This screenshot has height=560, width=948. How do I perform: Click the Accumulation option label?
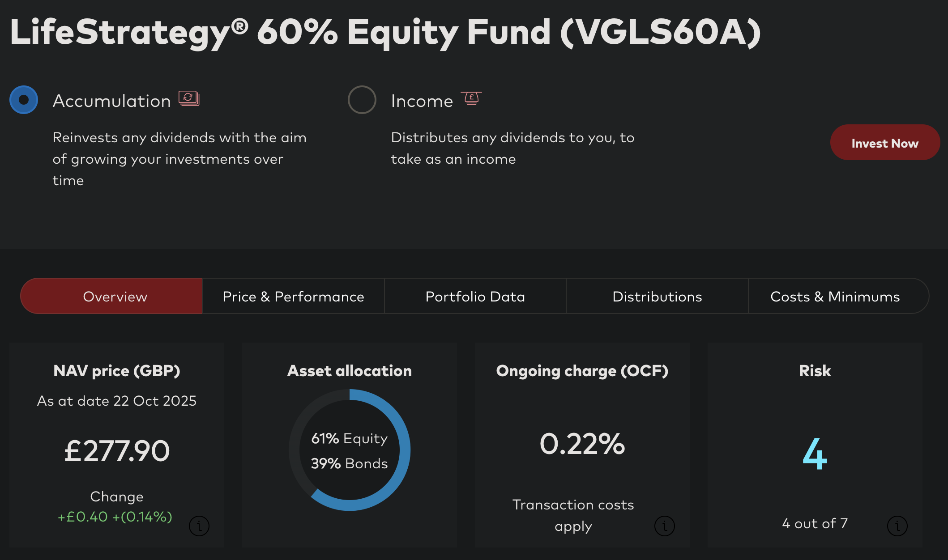(x=111, y=101)
